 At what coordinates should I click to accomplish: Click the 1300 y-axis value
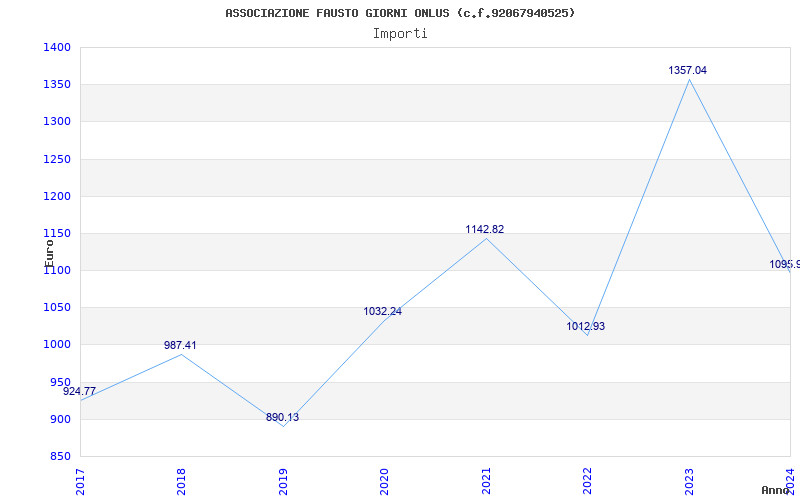[x=57, y=121]
